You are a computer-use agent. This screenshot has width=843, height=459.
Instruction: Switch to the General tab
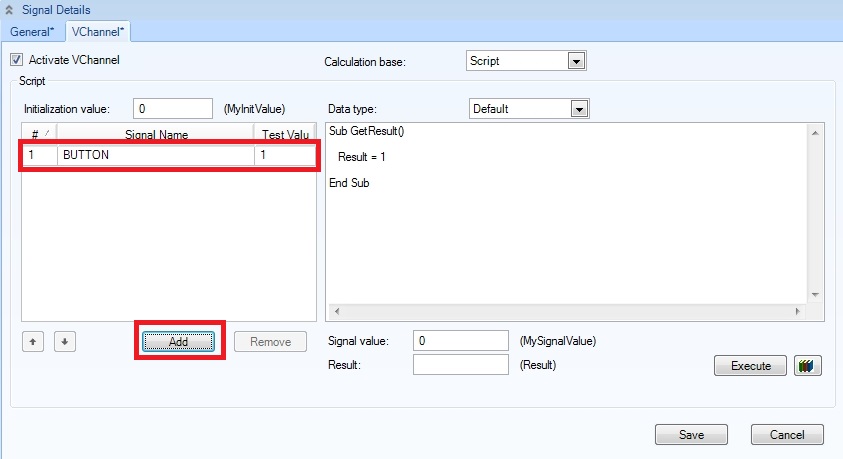tap(32, 31)
